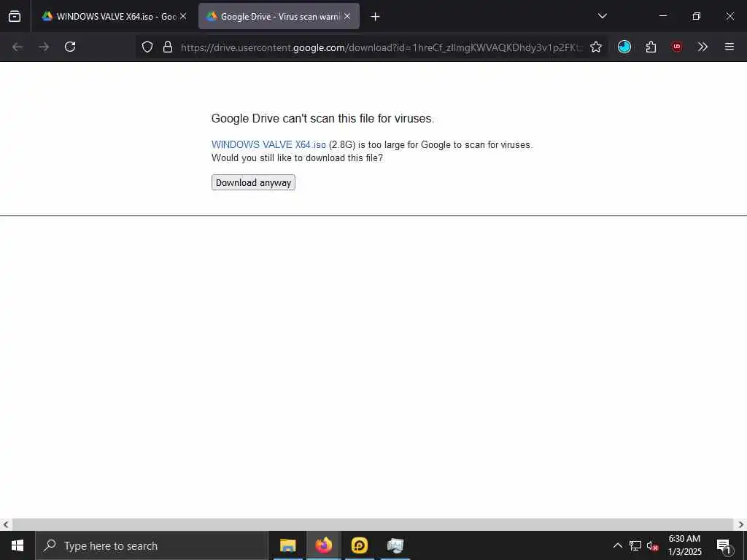This screenshot has height=560, width=747.
Task: Reload the current page
Action: click(70, 47)
